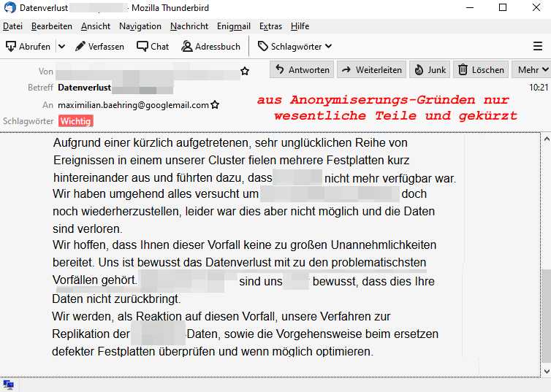The image size is (551, 392).
Task: Click Abrufen to fetch new messages
Action: pyautogui.click(x=28, y=46)
